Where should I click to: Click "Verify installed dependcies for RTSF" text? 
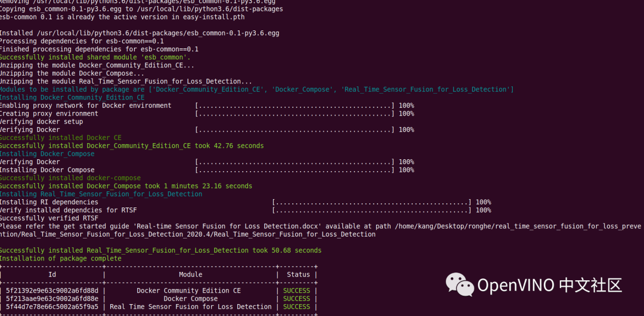coord(68,210)
